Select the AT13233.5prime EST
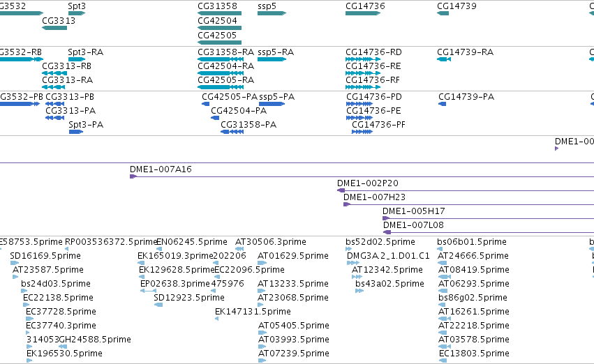The image size is (594, 364). 261,291
